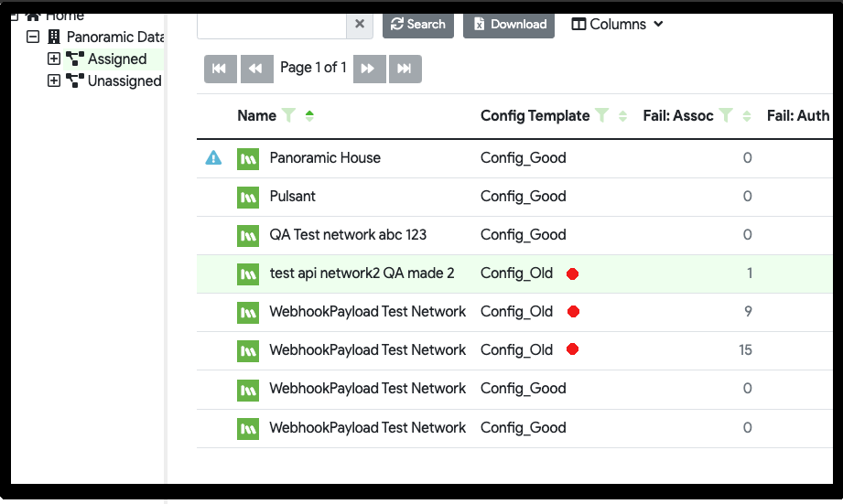The width and height of the screenshot is (843, 504).
Task: Click the sort arrows on Fail: Assoc column
Action: point(747,115)
